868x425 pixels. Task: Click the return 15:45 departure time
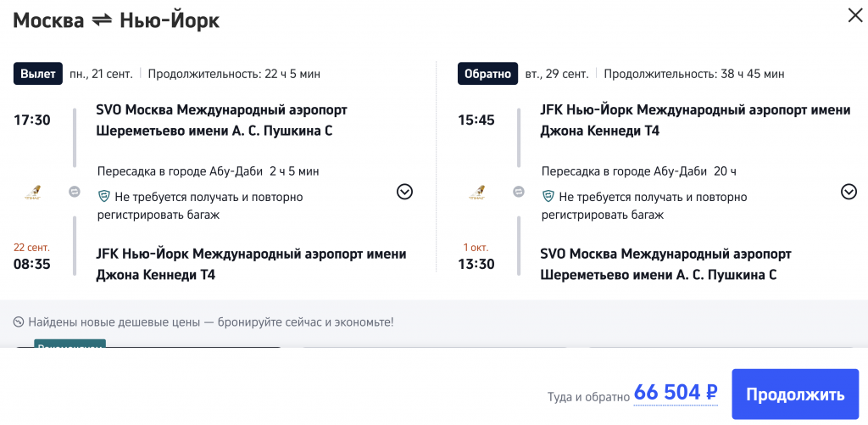(x=476, y=120)
